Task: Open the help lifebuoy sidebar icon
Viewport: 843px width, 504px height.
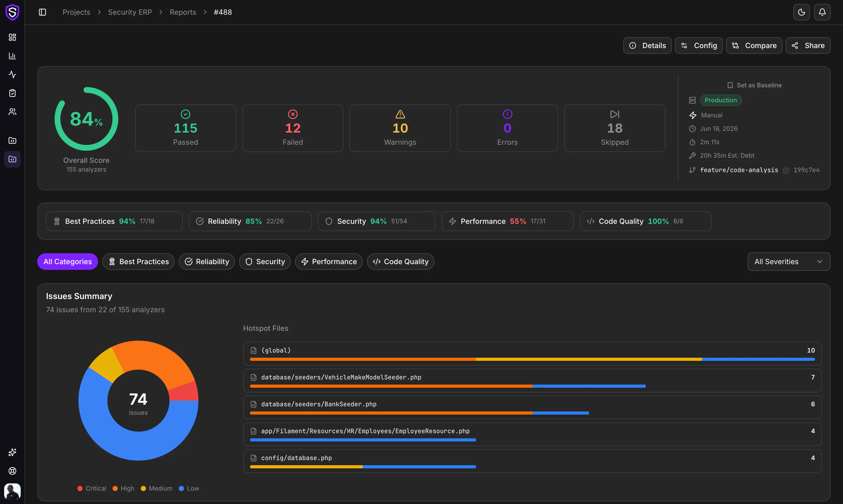Action: (x=12, y=471)
